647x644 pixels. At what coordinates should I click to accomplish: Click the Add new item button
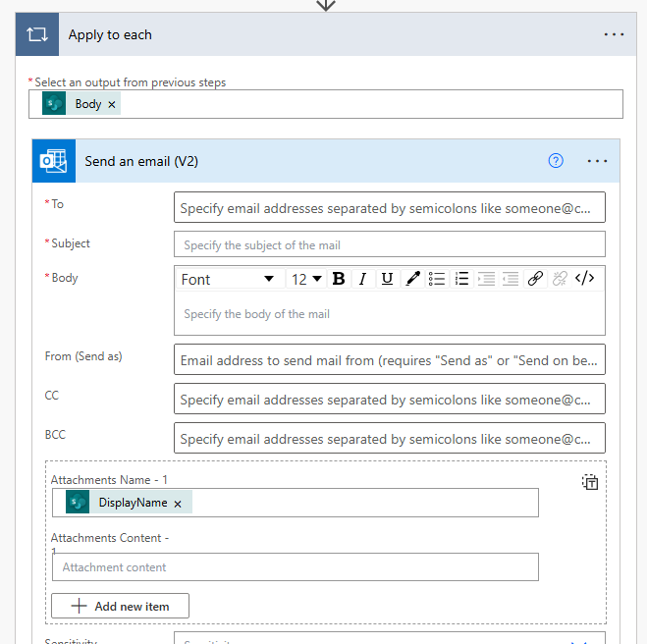[x=120, y=606]
